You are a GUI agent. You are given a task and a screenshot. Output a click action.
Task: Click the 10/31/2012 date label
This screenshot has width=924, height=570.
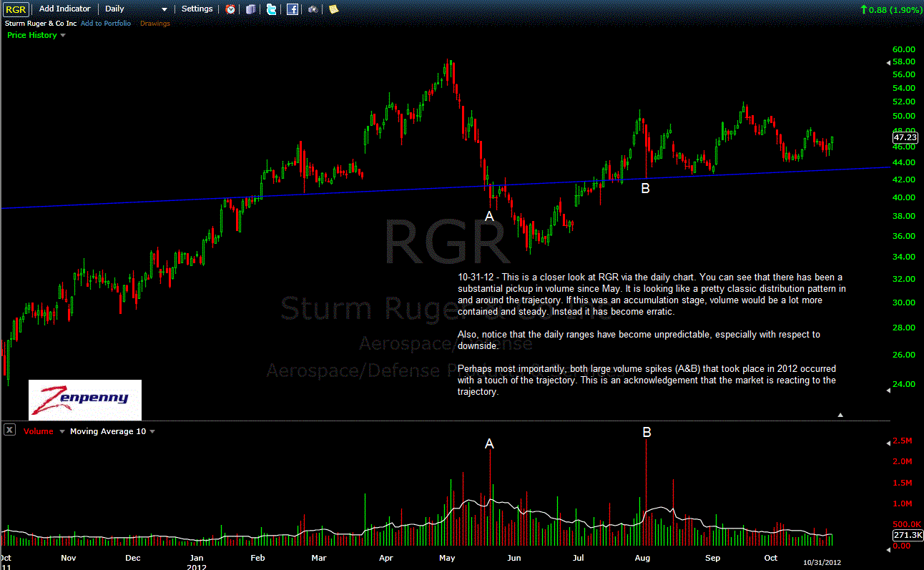(x=822, y=564)
